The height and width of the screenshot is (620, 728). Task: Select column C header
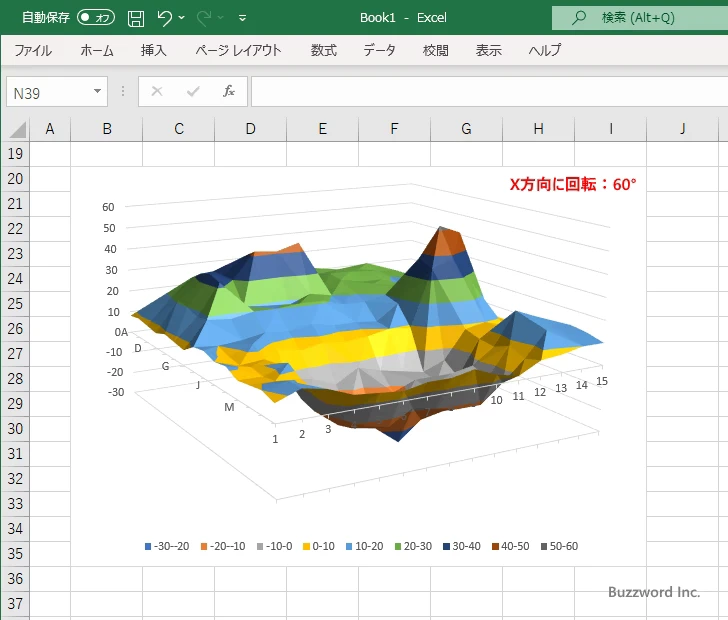(x=179, y=129)
